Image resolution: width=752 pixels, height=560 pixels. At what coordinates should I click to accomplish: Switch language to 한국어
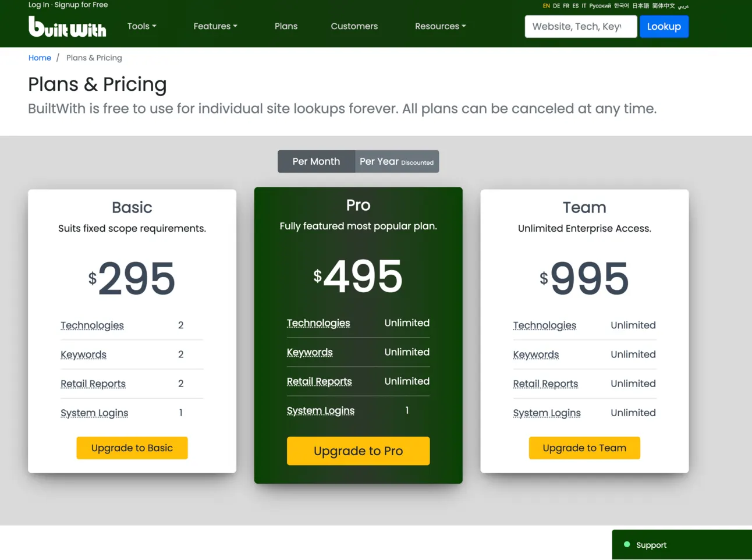click(622, 6)
